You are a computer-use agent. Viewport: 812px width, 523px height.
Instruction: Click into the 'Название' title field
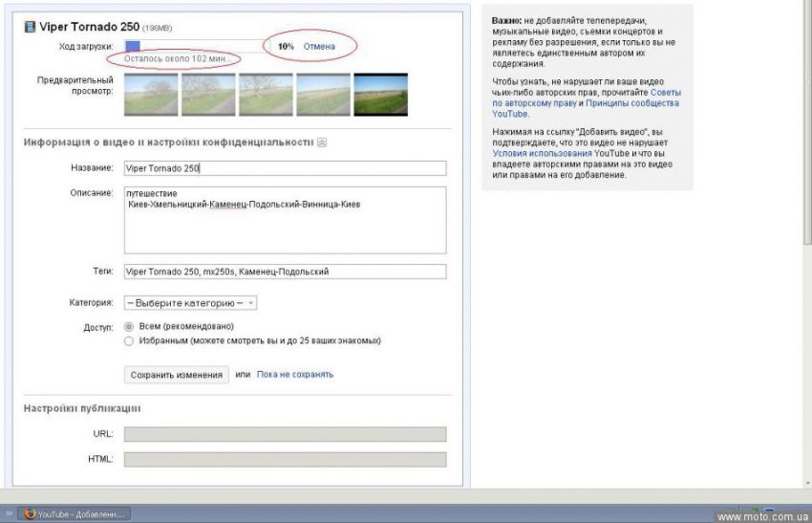click(x=286, y=168)
